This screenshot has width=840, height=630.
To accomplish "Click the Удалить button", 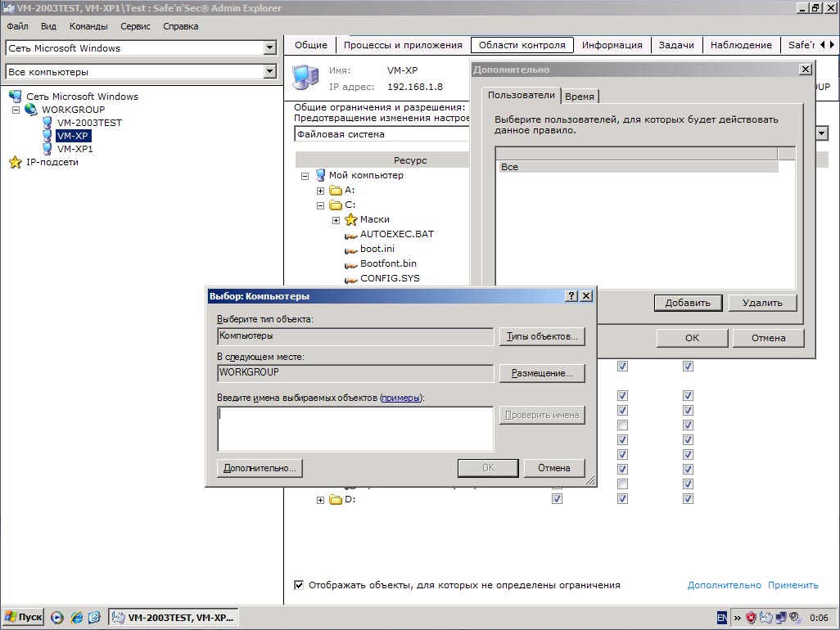I will (762, 303).
